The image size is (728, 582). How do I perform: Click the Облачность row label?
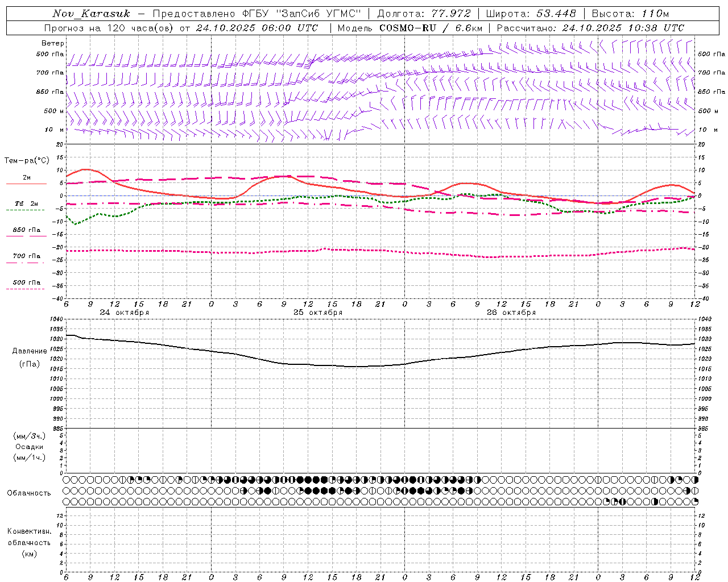(x=29, y=493)
